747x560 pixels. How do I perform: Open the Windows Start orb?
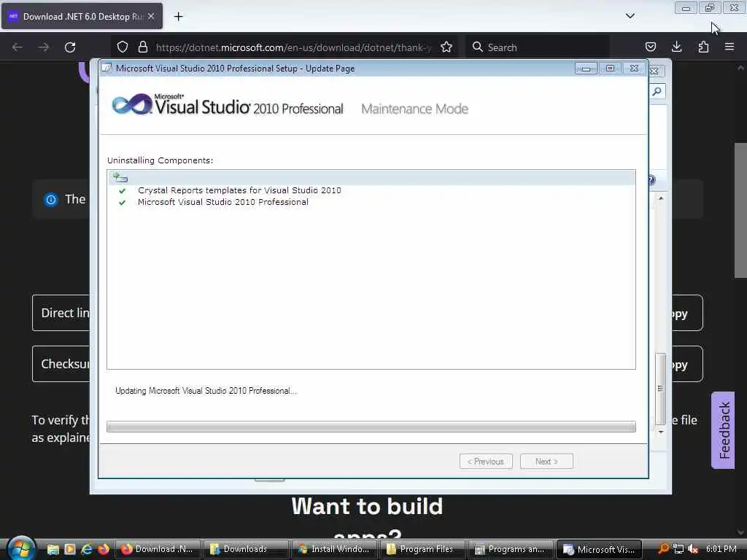(21, 548)
